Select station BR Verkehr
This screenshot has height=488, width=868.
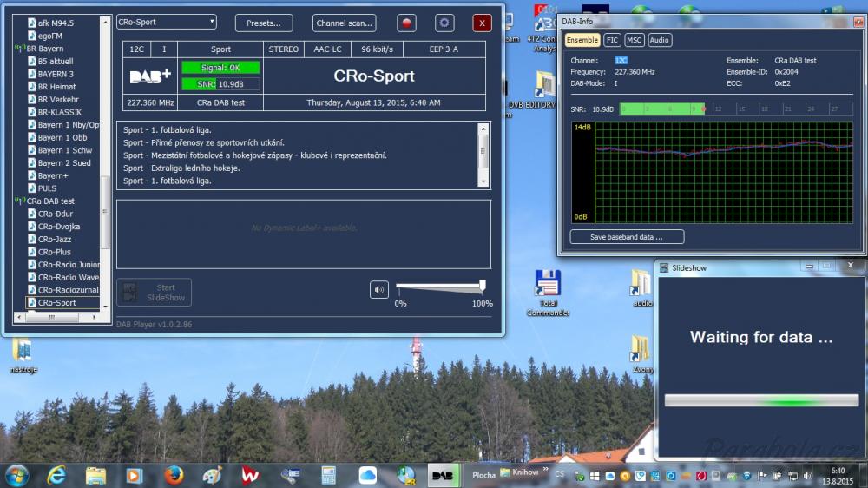pos(58,99)
